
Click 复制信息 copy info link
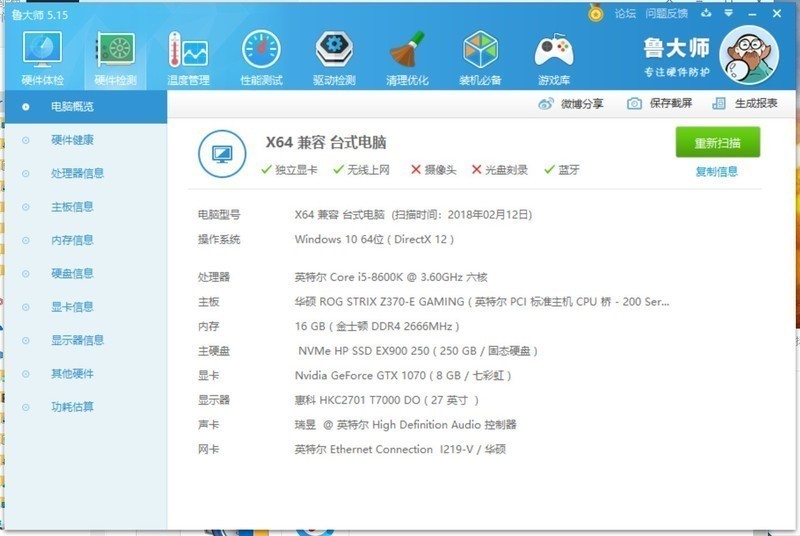tap(716, 171)
